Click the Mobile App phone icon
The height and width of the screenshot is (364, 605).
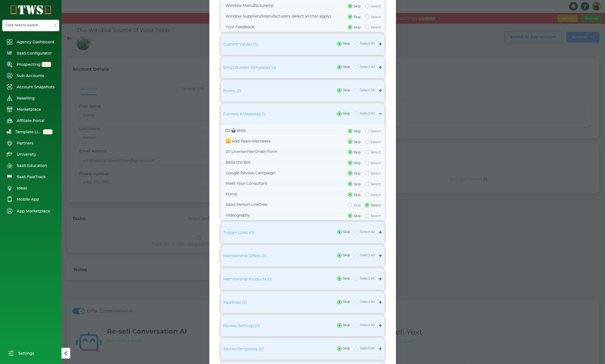click(10, 199)
